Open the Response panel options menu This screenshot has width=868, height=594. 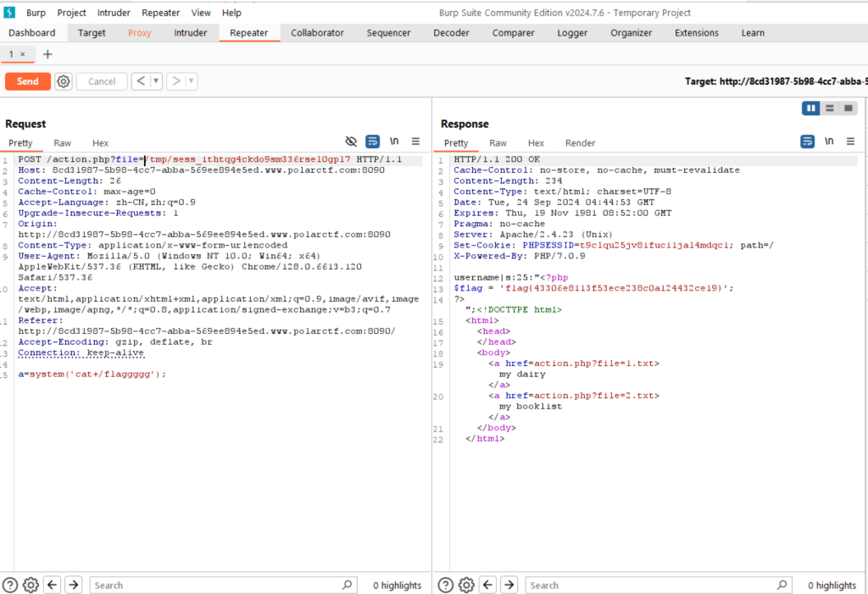coord(851,142)
